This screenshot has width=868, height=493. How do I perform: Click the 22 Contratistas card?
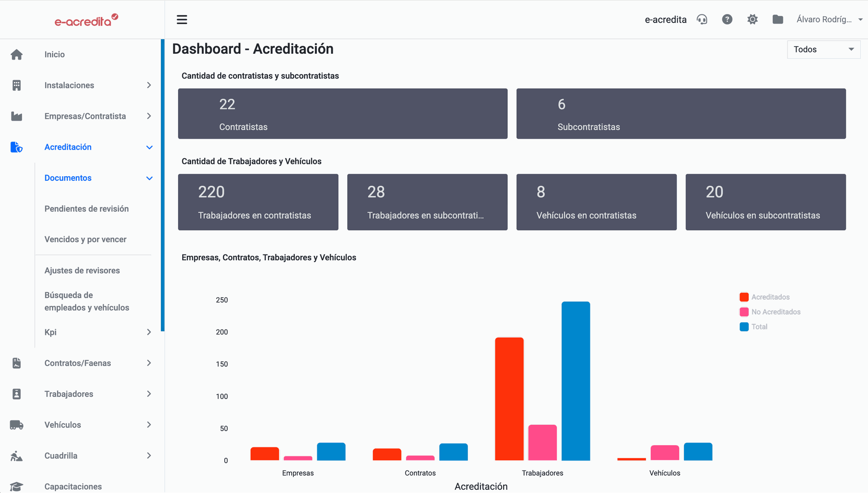click(x=342, y=113)
